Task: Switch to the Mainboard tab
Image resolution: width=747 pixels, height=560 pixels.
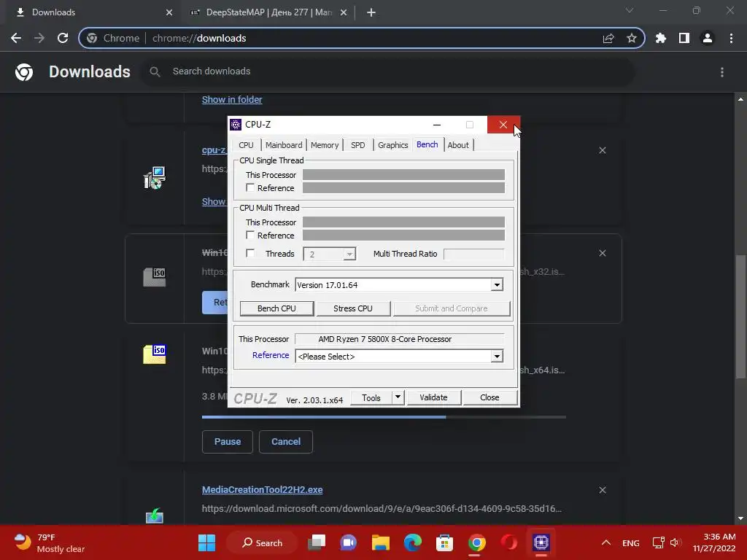Action: [x=284, y=145]
